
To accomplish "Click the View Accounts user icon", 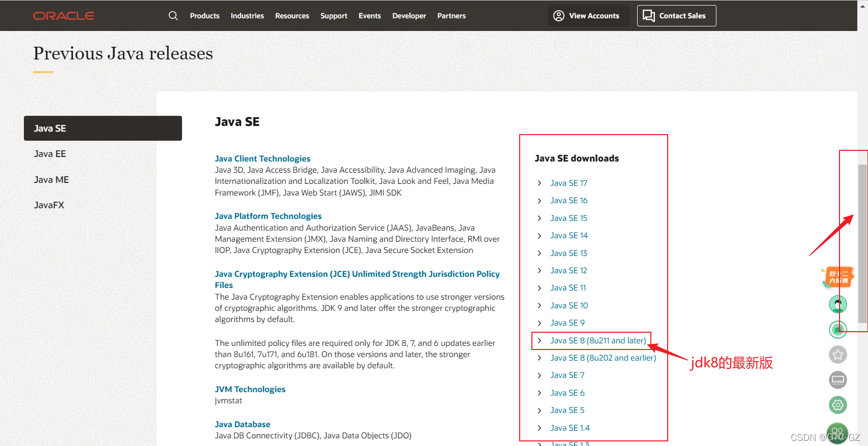I will pyautogui.click(x=559, y=16).
